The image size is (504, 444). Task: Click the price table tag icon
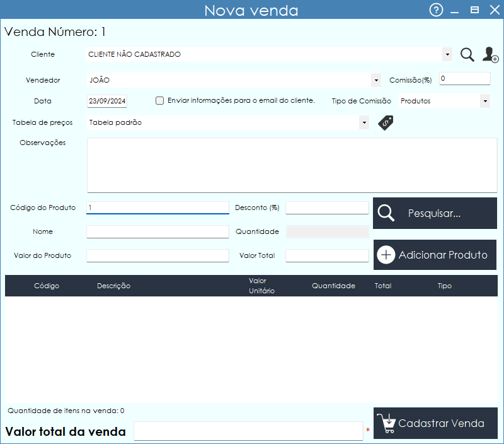pyautogui.click(x=386, y=123)
